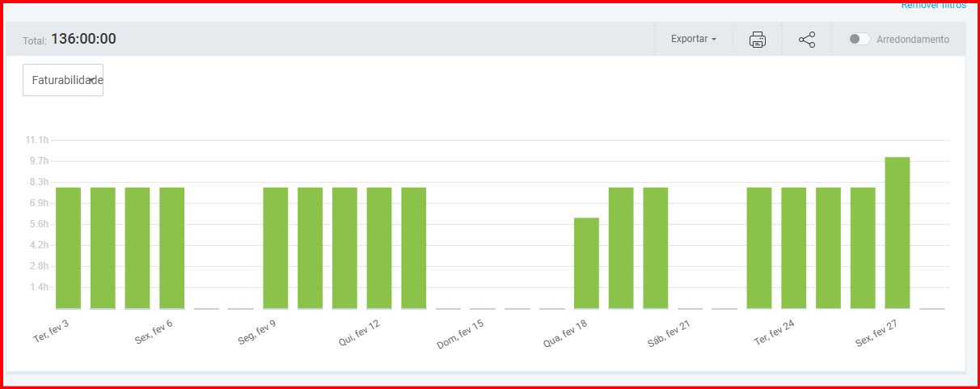Click the total time 136:00:00
980x389 pixels.
83,39
